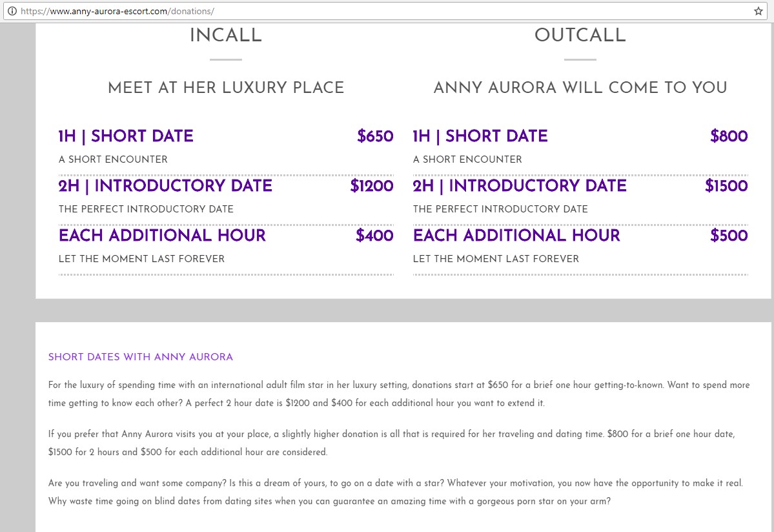Click incall Each Additional Hour title
Image resolution: width=774 pixels, height=532 pixels.
tap(162, 235)
